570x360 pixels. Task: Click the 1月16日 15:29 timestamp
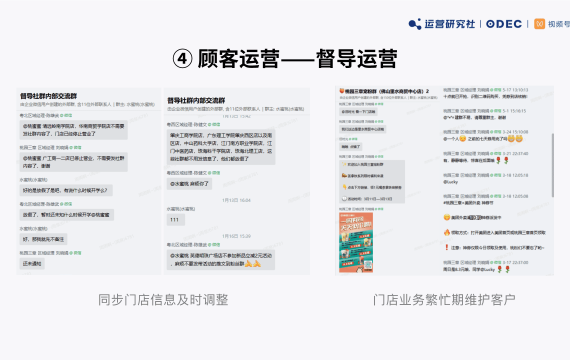click(236, 236)
